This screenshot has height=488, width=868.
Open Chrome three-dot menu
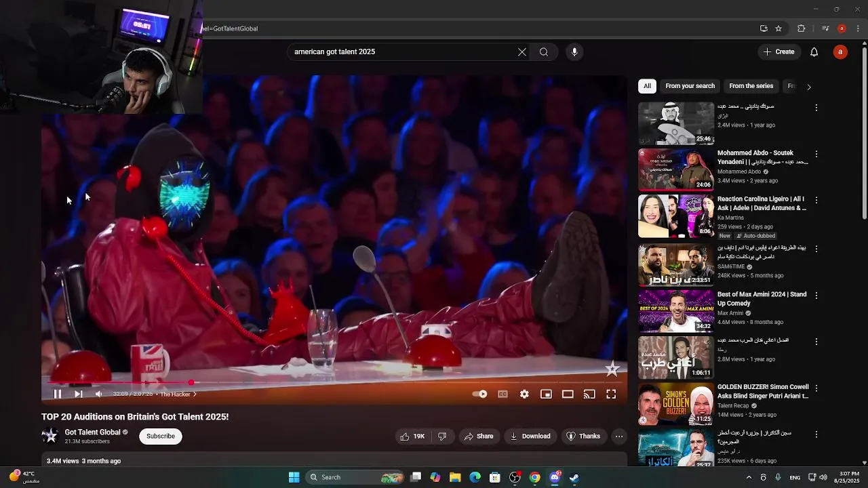pos(859,28)
